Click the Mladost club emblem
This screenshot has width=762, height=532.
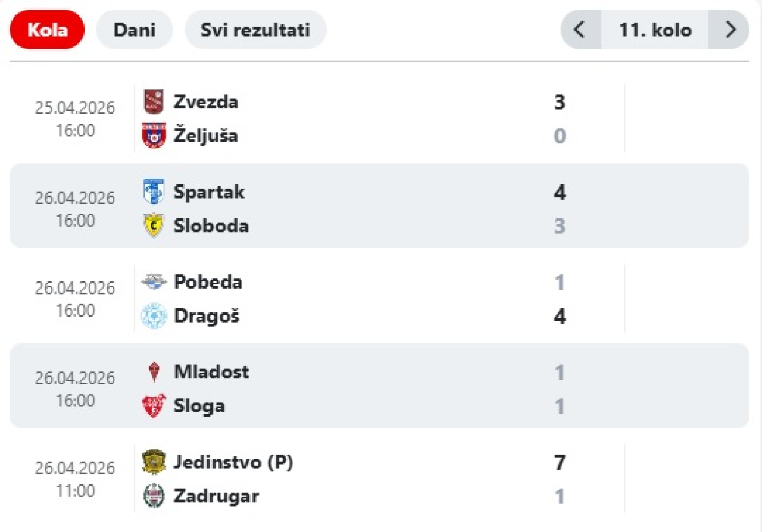tap(154, 373)
